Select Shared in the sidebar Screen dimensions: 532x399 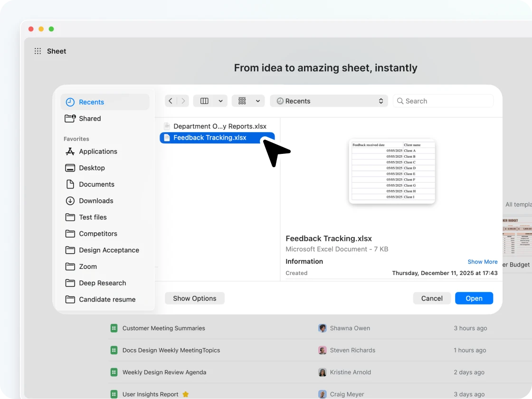[90, 119]
